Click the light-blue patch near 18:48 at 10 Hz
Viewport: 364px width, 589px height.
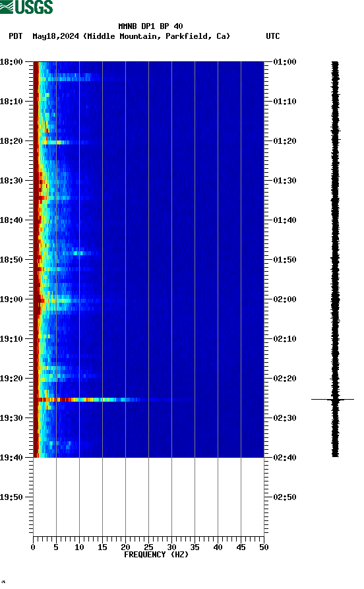78,253
